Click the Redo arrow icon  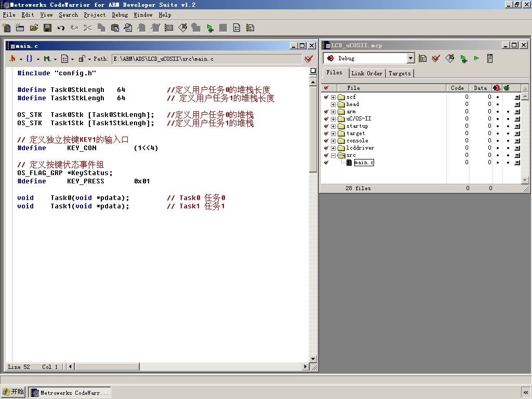coord(74,28)
